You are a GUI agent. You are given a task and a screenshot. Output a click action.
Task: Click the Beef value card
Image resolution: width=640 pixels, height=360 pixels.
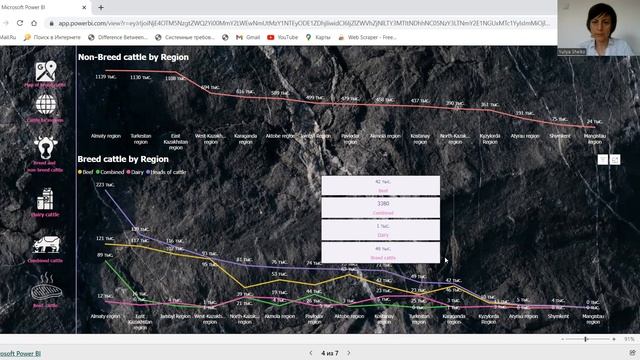click(381, 186)
